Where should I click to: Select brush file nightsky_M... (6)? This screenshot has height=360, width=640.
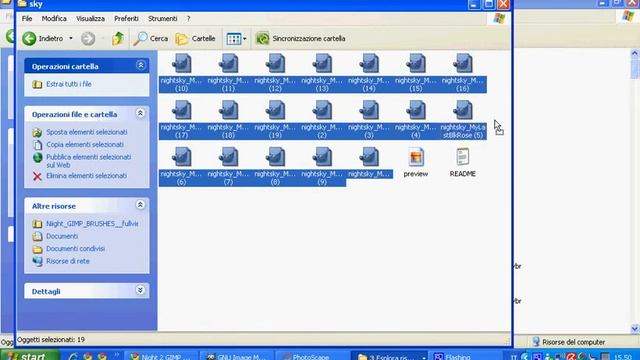pyautogui.click(x=181, y=167)
